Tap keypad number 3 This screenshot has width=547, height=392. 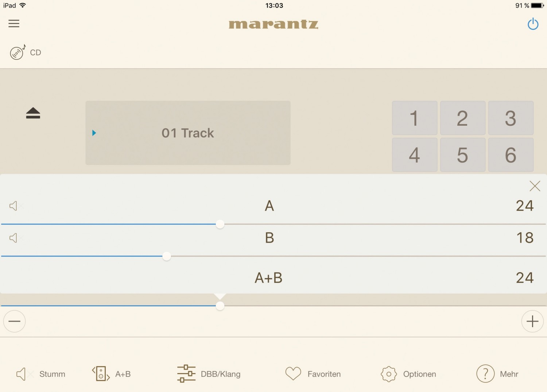[x=511, y=118]
